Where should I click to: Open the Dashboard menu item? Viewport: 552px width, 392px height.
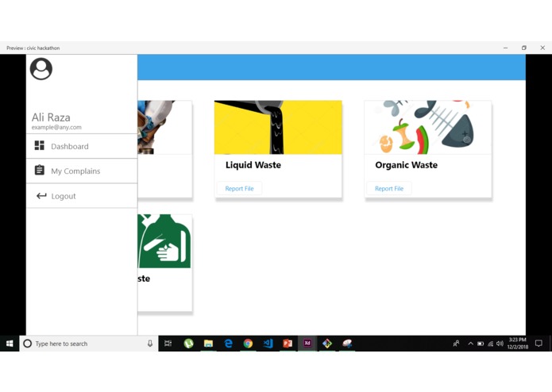tap(82, 146)
